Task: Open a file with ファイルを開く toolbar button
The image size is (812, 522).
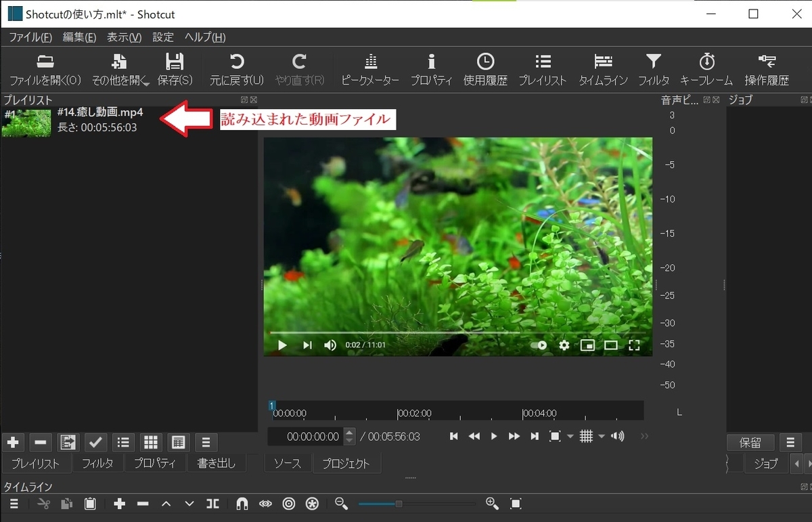Action: tap(45, 70)
